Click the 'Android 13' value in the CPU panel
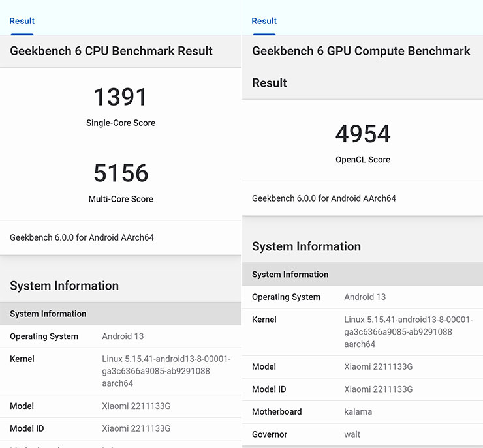Image resolution: width=483 pixels, height=448 pixels. coord(123,336)
